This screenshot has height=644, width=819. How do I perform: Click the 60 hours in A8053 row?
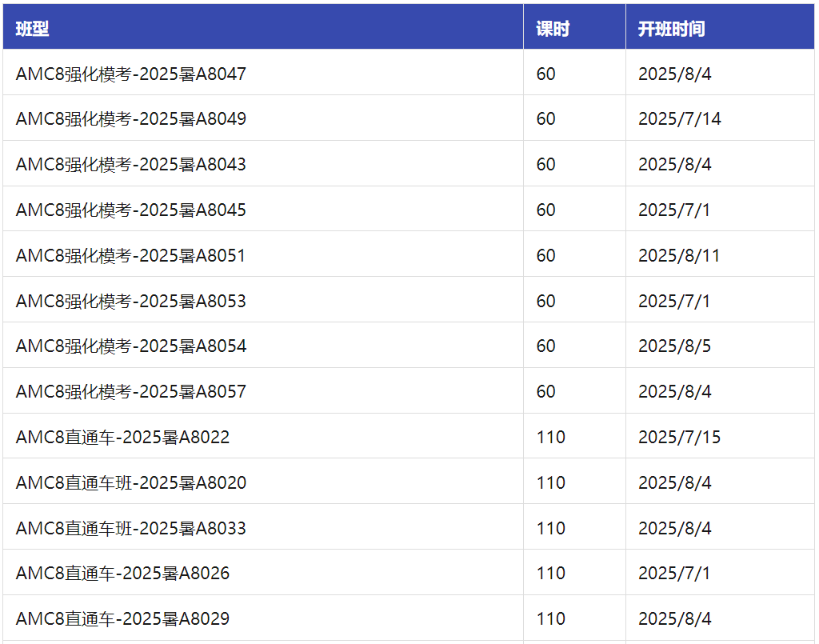pos(545,301)
